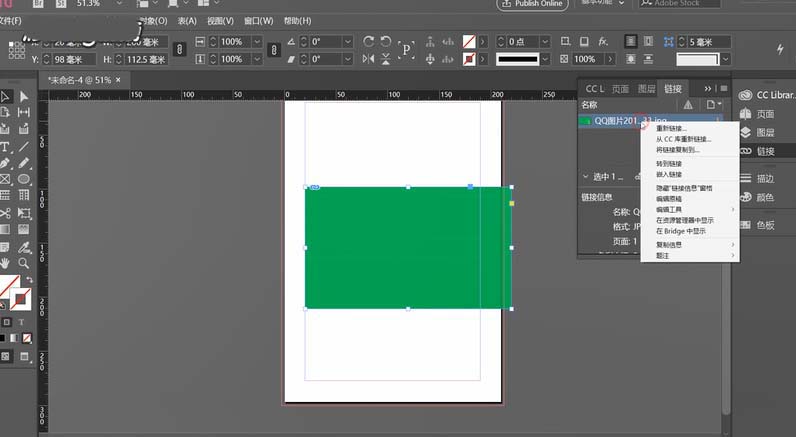Image resolution: width=796 pixels, height=437 pixels.
Task: Click the flip vertical icon
Action: click(x=386, y=59)
